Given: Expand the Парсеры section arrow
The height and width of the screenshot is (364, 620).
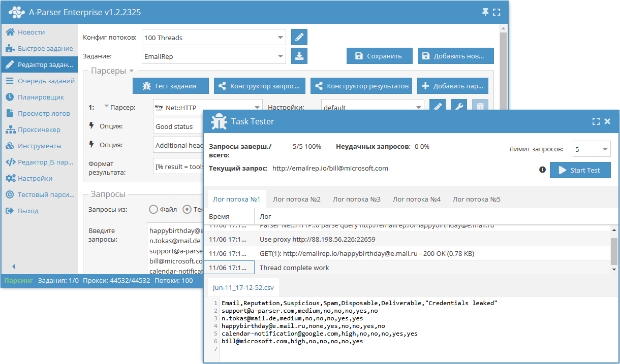Looking at the screenshot, I should click(x=131, y=71).
